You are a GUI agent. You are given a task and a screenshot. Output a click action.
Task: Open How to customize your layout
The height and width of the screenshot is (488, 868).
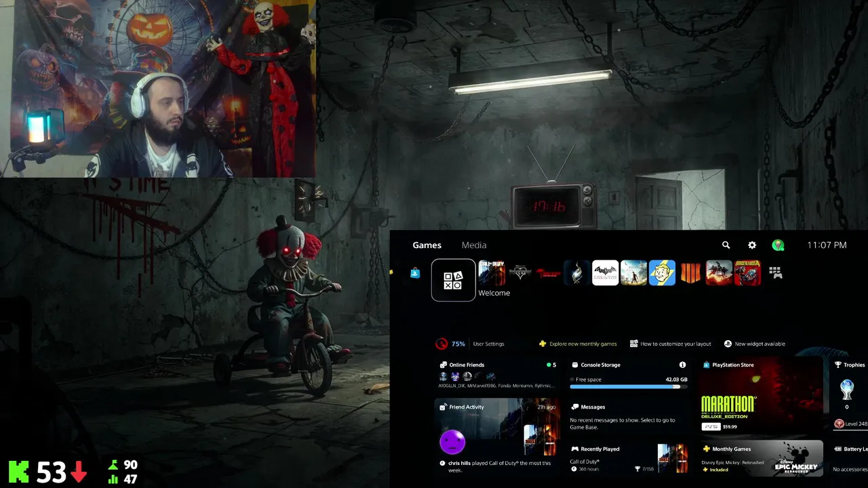(671, 344)
